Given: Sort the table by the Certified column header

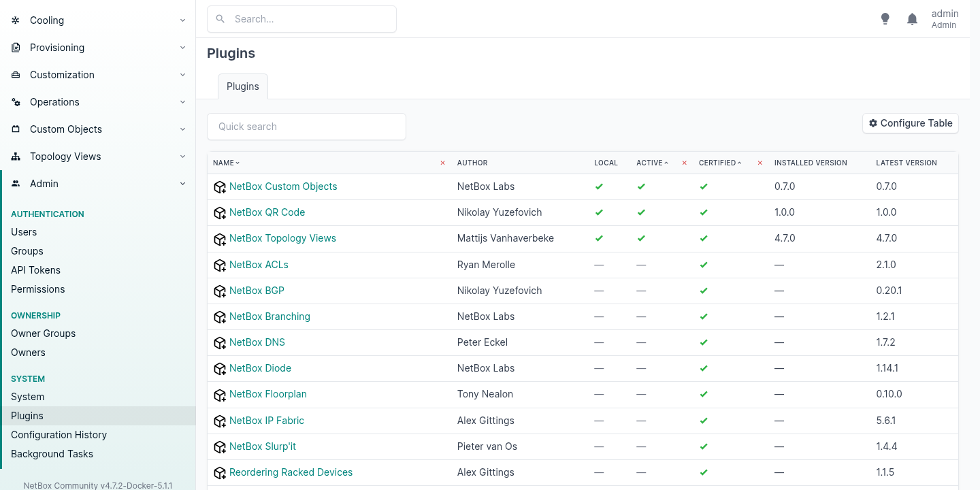Looking at the screenshot, I should tap(720, 163).
